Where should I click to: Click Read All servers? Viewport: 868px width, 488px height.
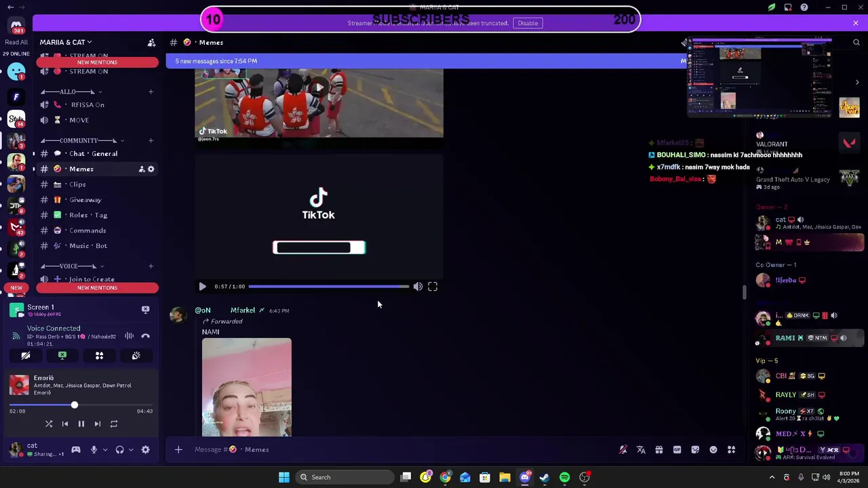pos(16,42)
